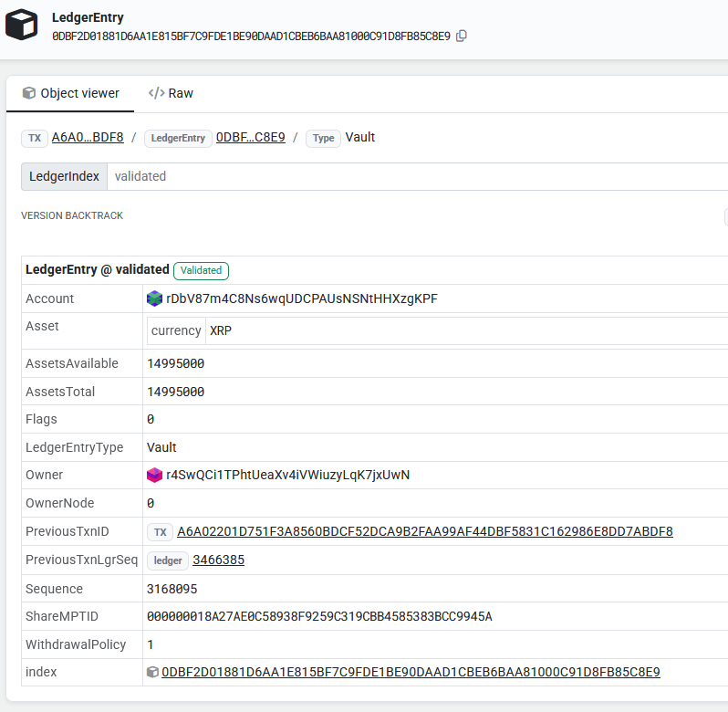Viewport: 728px width, 712px height.
Task: Click the TX badge in breadcrumb
Action: click(x=35, y=138)
